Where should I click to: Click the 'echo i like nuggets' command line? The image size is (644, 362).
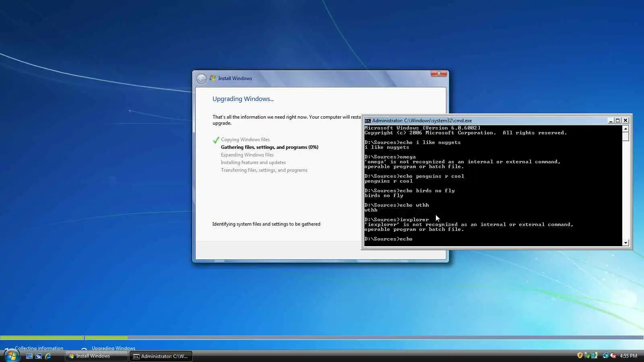click(x=413, y=142)
